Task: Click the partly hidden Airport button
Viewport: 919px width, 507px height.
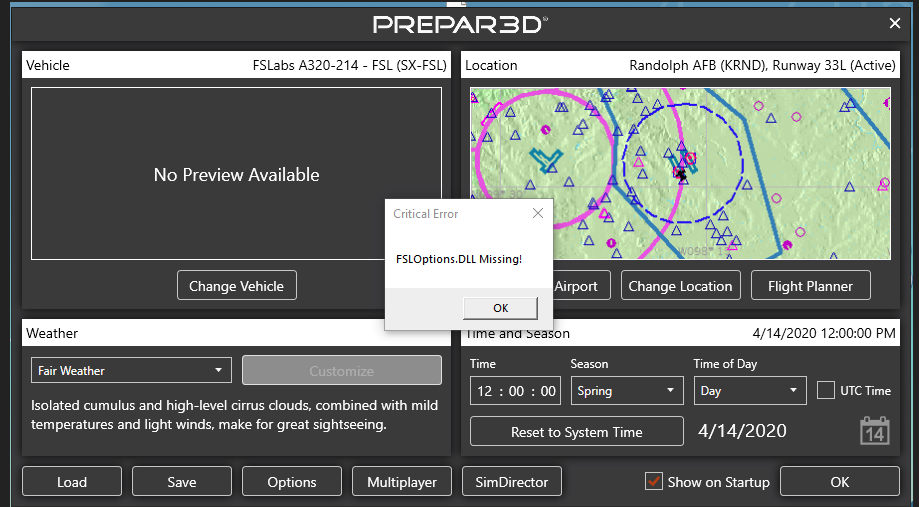Action: coord(581,286)
